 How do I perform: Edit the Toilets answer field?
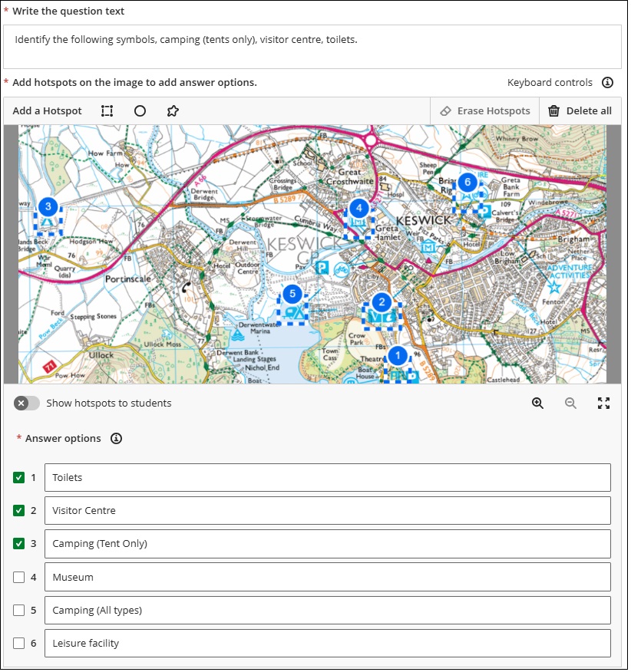pyautogui.click(x=328, y=477)
